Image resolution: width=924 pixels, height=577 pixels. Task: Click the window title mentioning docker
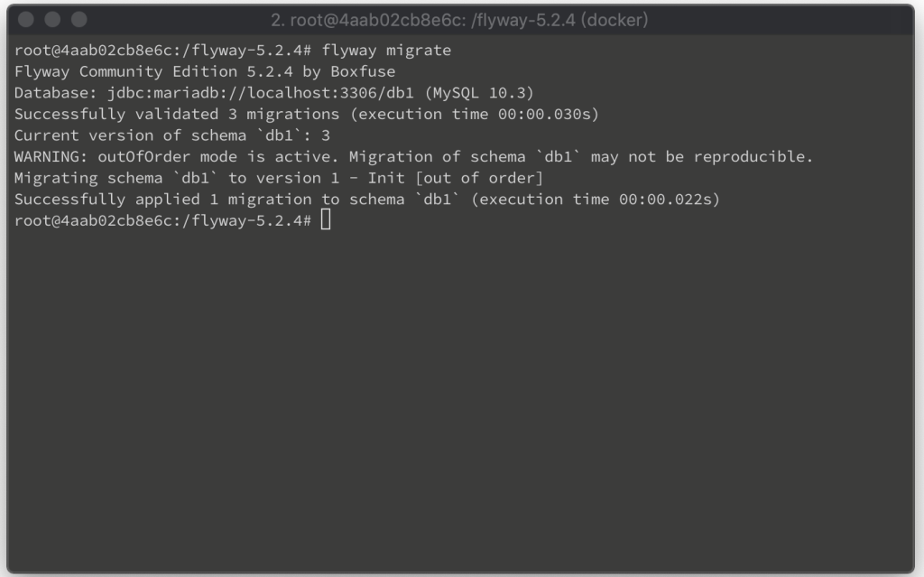pyautogui.click(x=459, y=20)
